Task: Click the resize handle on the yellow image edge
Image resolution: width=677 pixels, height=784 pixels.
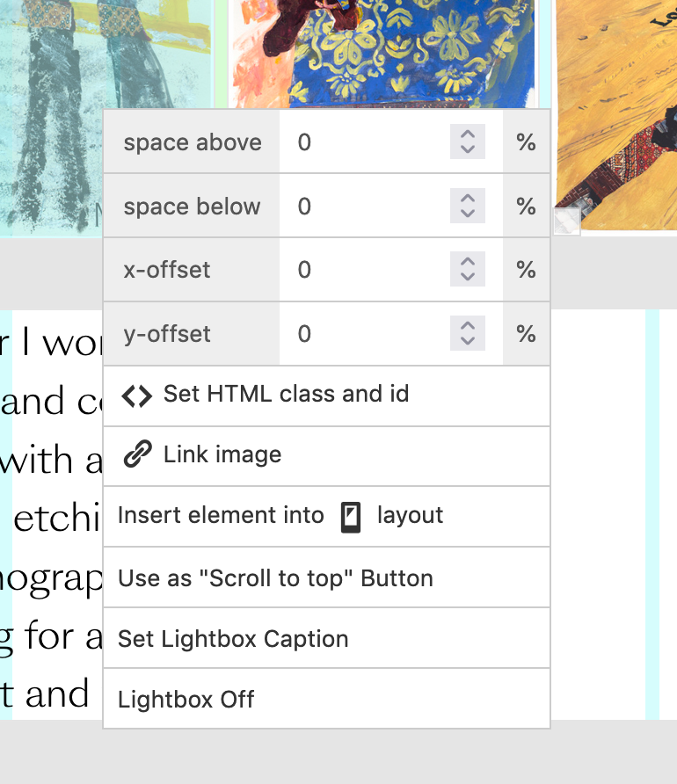Action: tap(566, 221)
